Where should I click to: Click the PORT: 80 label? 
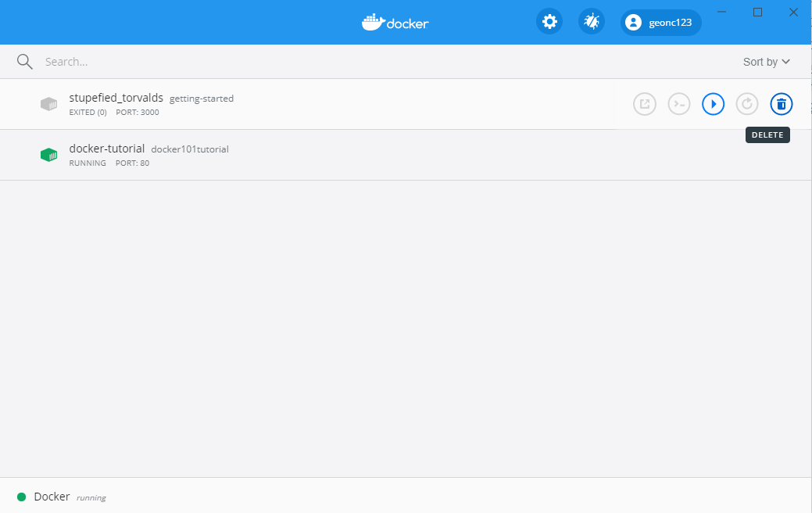click(132, 163)
